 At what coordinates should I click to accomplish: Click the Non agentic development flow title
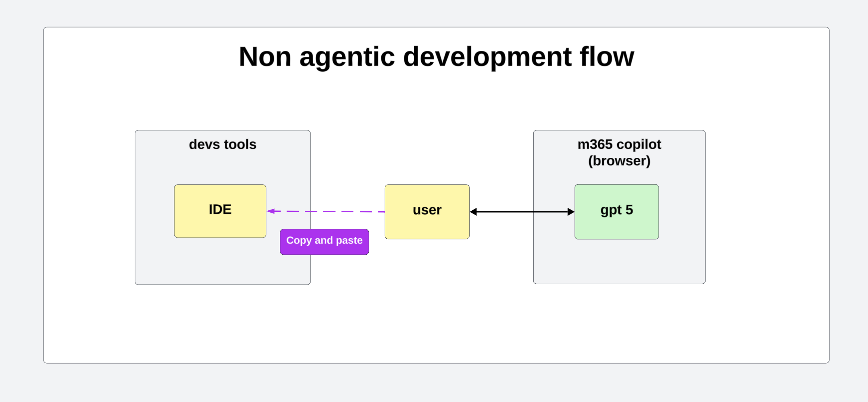[x=436, y=56]
